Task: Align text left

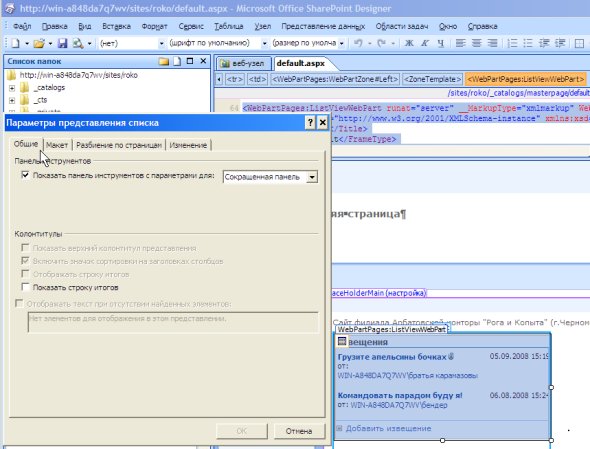Action: click(461, 43)
